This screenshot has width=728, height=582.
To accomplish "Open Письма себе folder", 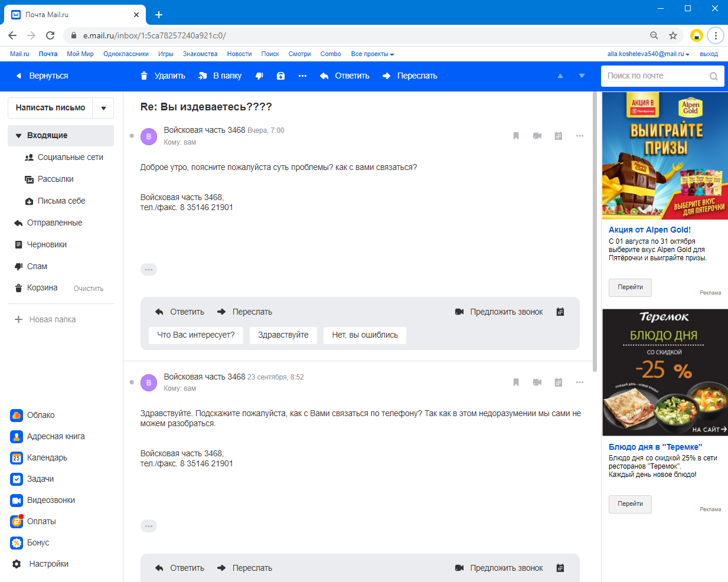I will coord(55,201).
